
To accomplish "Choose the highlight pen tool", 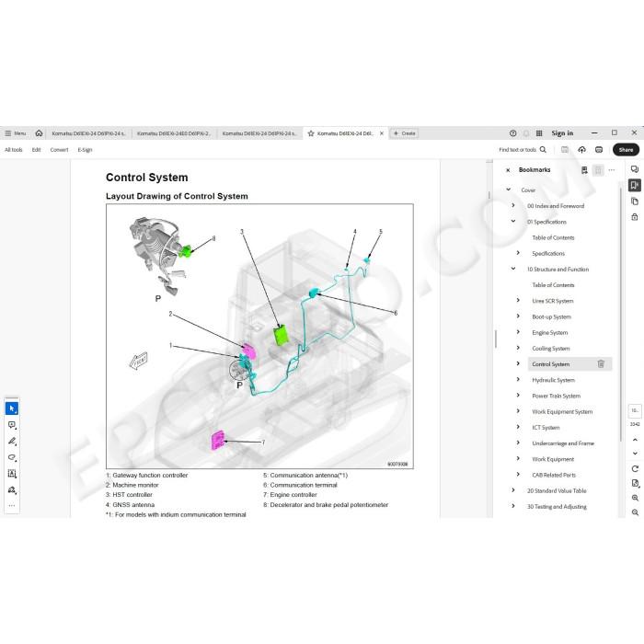I will click(x=12, y=441).
